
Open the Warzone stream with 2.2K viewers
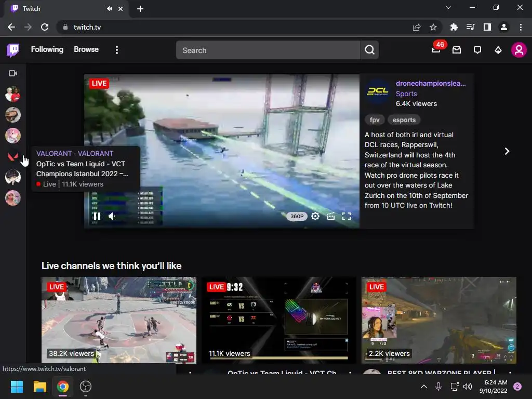pyautogui.click(x=439, y=320)
